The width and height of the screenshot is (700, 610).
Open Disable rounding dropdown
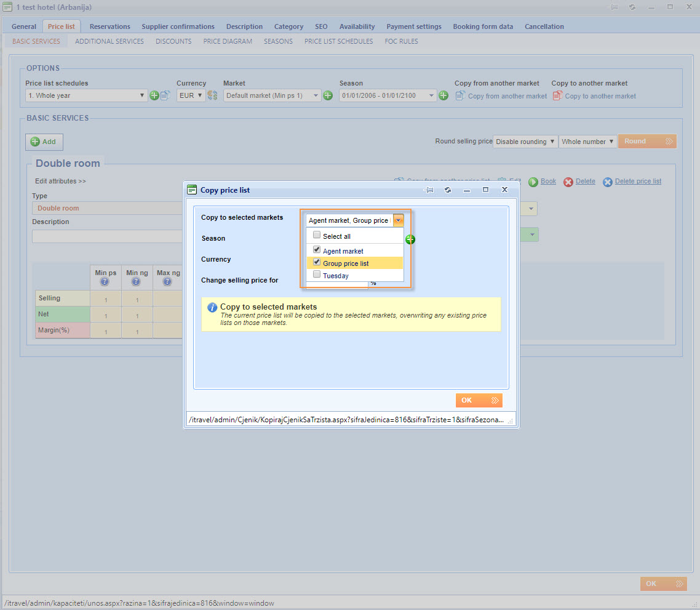pyautogui.click(x=525, y=142)
